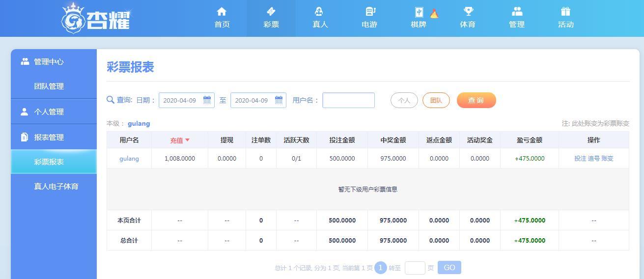The image size is (644, 279).
Task: Click the 提现 column header
Action: tap(227, 140)
